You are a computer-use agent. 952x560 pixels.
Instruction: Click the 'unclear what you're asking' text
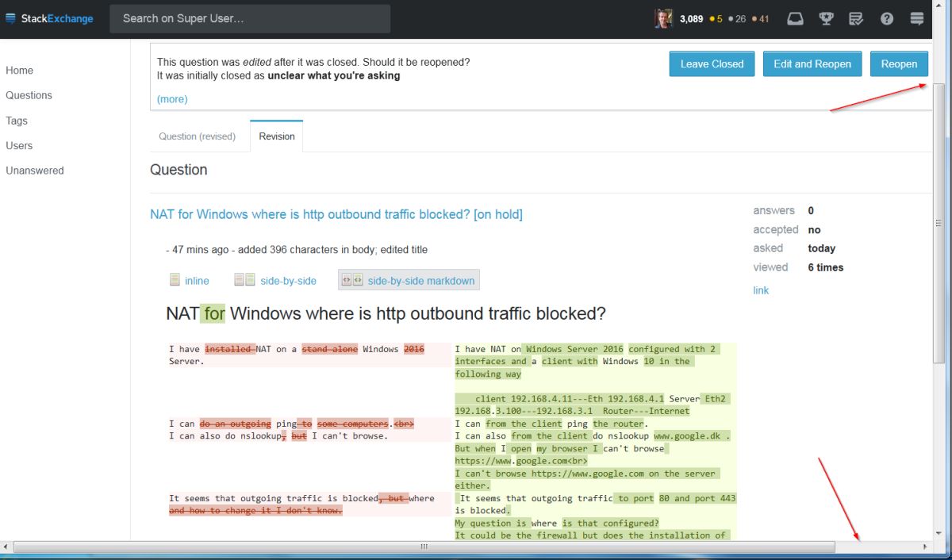[x=334, y=76]
